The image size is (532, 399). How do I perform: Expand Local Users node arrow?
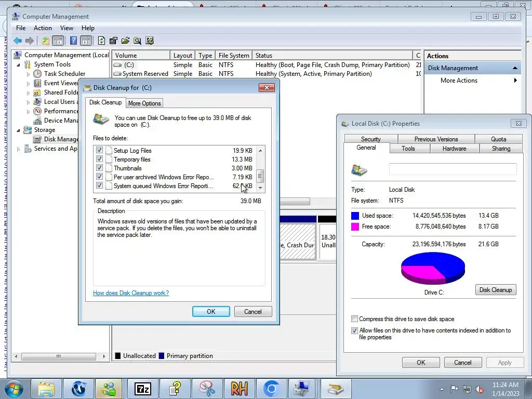pyautogui.click(x=28, y=102)
